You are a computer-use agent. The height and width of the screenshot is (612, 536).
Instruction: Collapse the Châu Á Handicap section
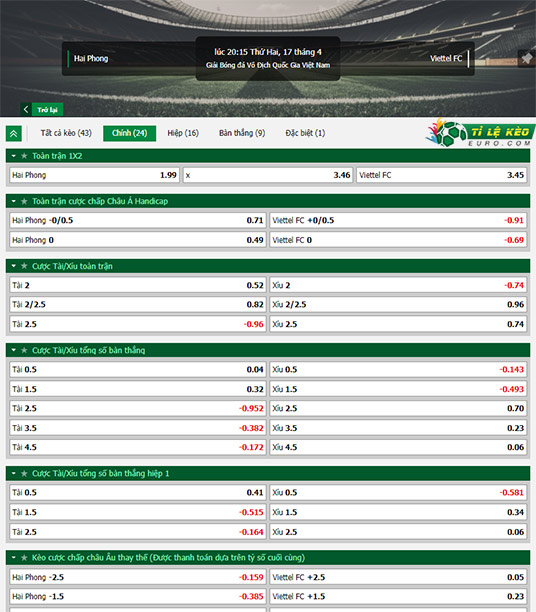pos(14,201)
